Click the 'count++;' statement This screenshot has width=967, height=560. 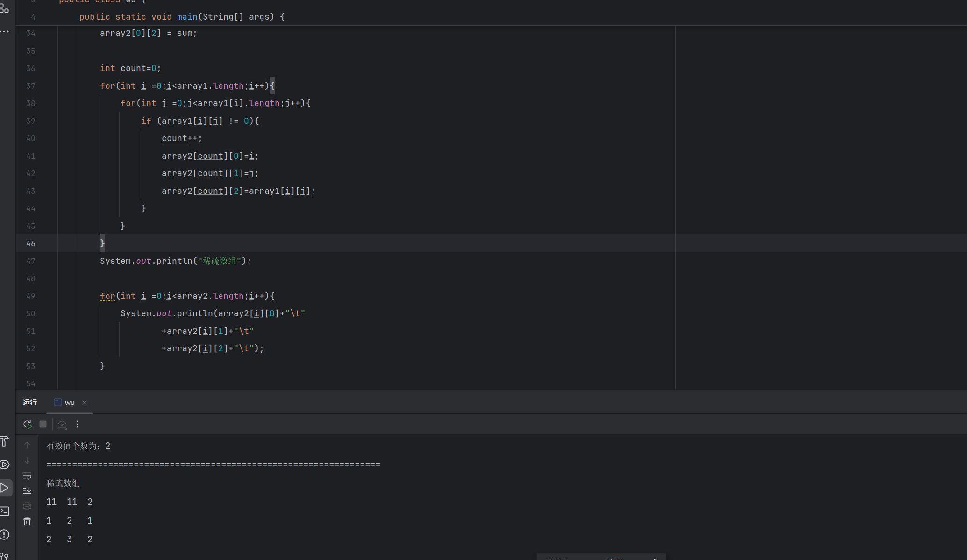click(182, 138)
